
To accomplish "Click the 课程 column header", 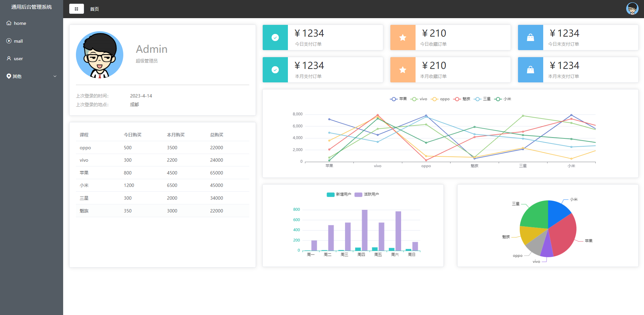I will point(84,135).
